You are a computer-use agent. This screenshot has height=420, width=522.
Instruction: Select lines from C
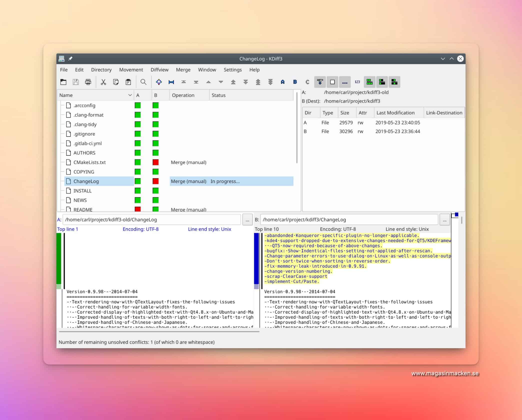(308, 82)
